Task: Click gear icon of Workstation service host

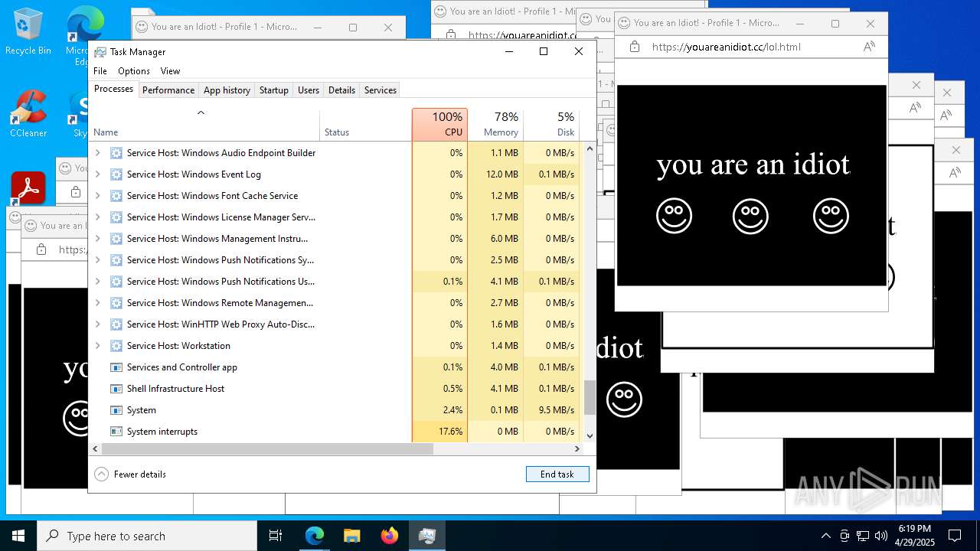Action: coord(116,346)
